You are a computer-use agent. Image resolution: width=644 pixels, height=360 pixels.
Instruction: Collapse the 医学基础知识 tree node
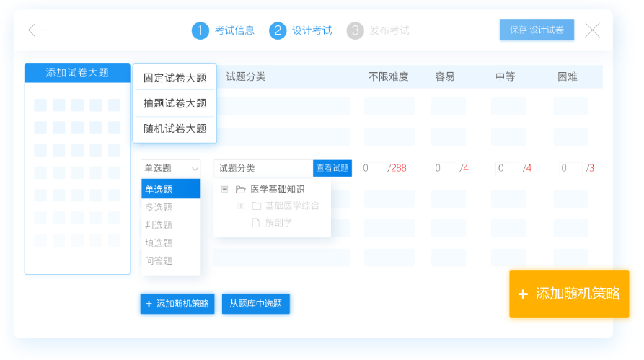225,189
